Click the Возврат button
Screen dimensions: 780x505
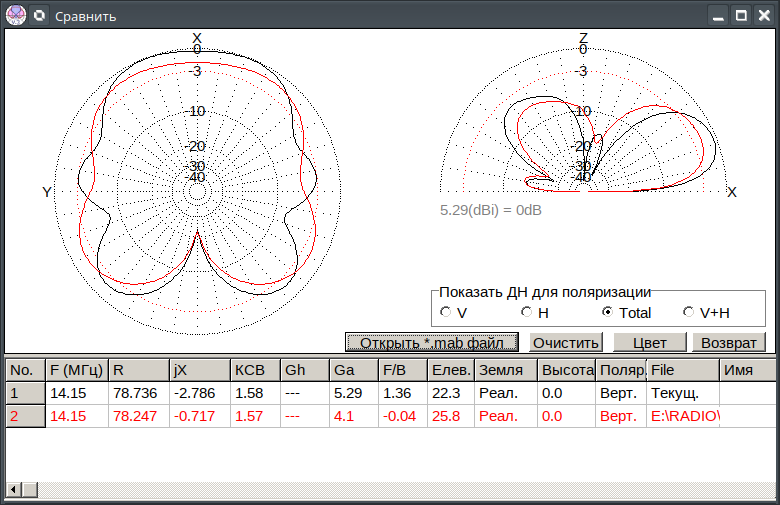point(729,342)
